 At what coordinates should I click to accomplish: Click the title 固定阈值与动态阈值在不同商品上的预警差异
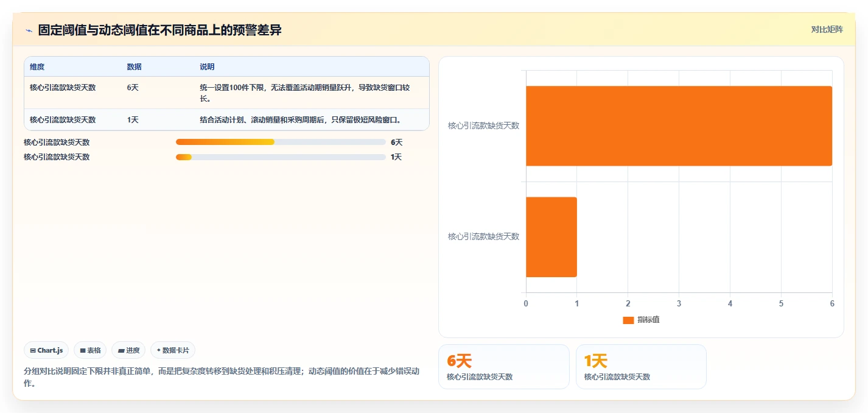click(159, 30)
